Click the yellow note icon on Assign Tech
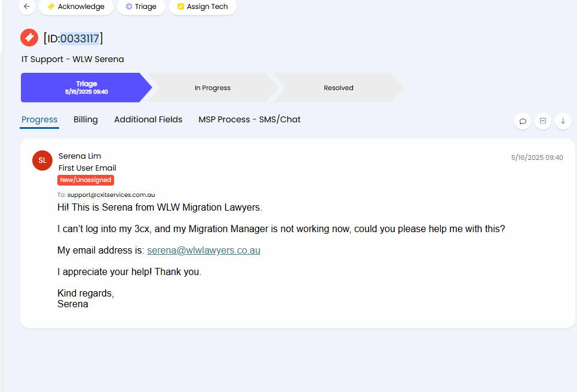The width and height of the screenshot is (577, 392). coord(180,7)
